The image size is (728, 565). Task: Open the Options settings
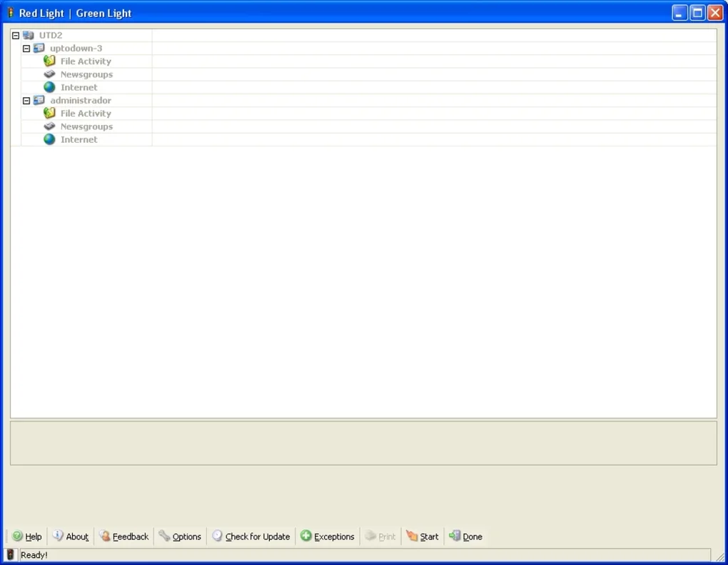pos(180,536)
